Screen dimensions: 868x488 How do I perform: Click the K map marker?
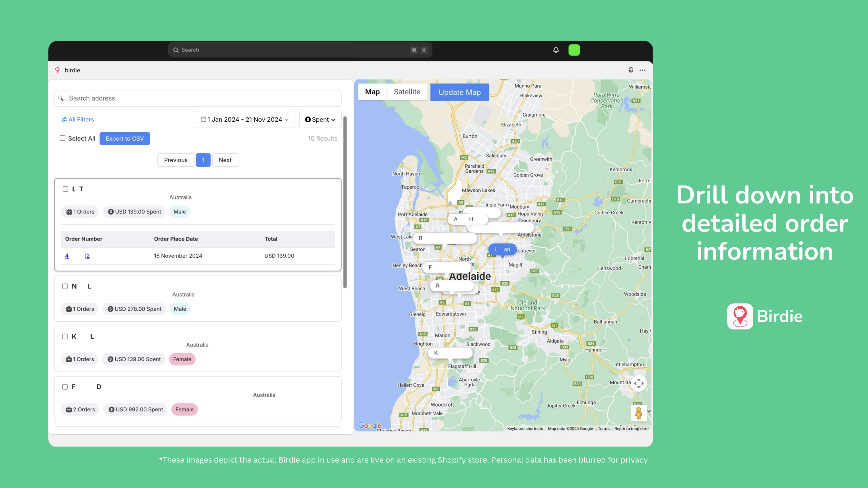[x=450, y=353]
